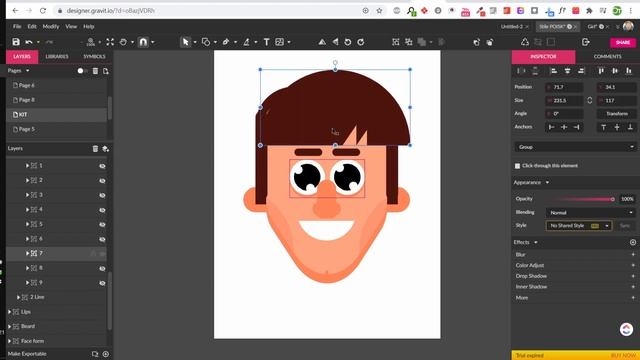Click Buy Now in trial banner
Image resolution: width=640 pixels, height=360 pixels.
(x=623, y=356)
